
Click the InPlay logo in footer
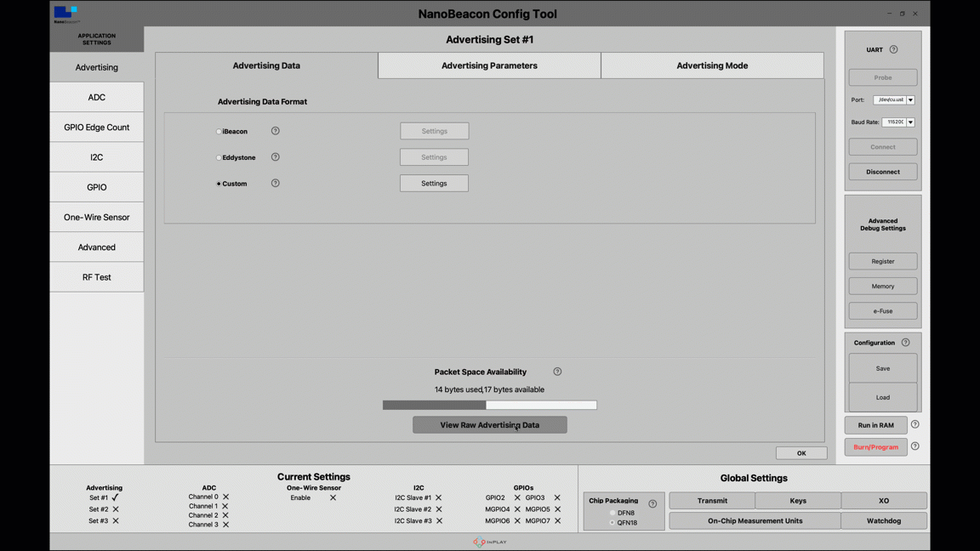[489, 542]
